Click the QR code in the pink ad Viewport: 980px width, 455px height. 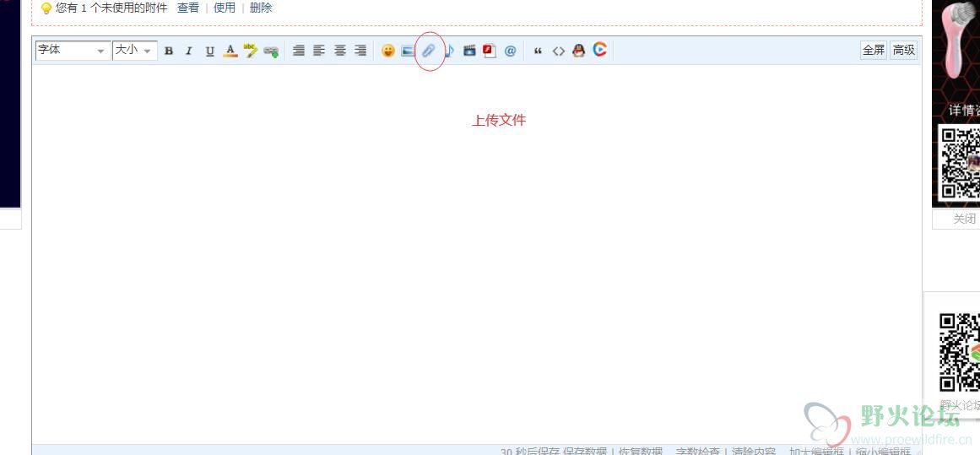(x=960, y=162)
